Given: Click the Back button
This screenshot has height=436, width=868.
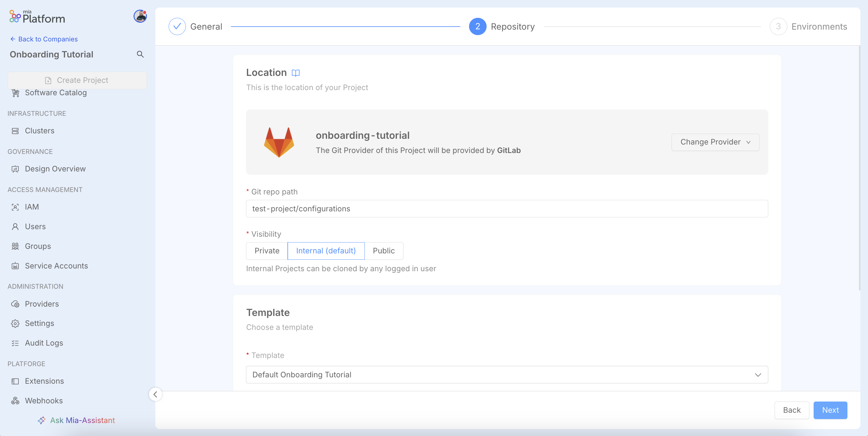Looking at the screenshot, I should [x=792, y=410].
